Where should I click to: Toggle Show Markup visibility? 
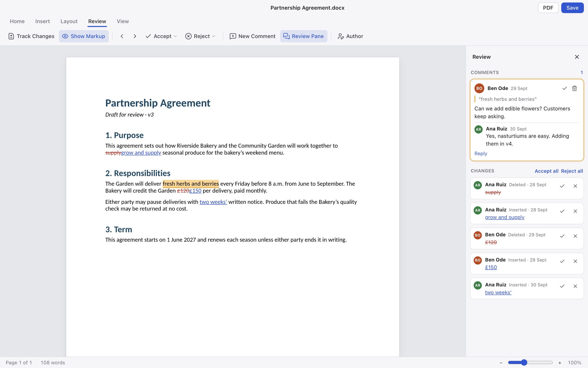pyautogui.click(x=84, y=36)
